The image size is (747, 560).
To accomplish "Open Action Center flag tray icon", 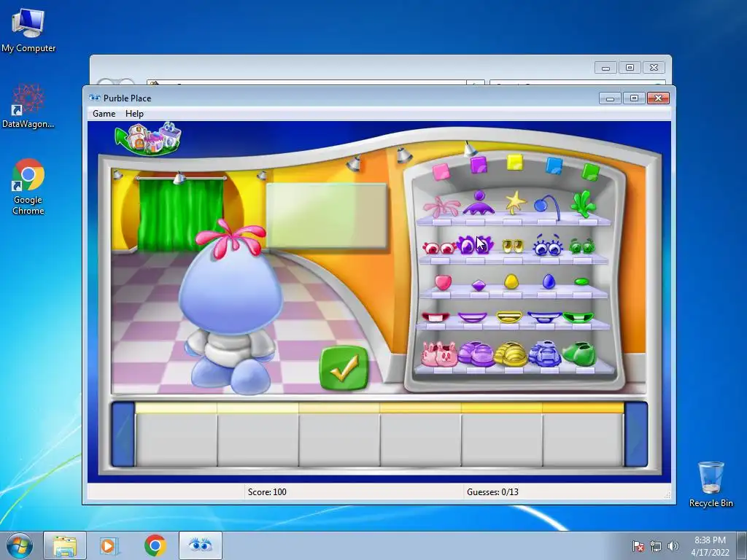I will click(638, 545).
